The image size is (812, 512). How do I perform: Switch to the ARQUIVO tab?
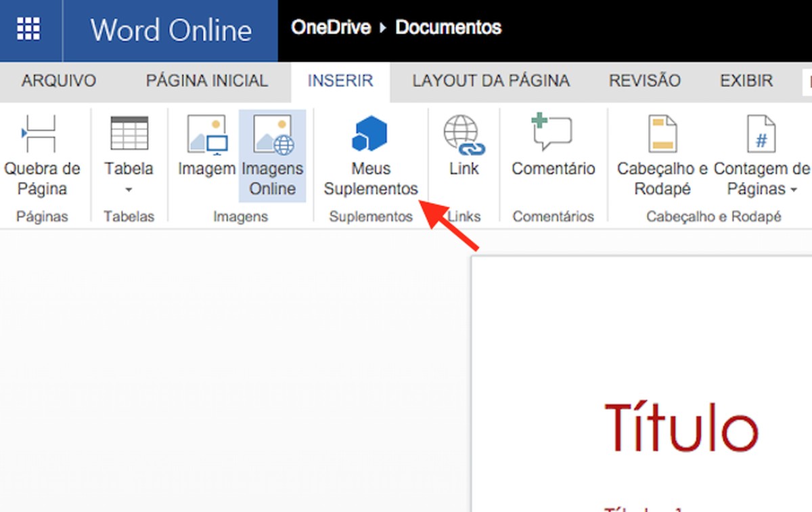point(58,81)
